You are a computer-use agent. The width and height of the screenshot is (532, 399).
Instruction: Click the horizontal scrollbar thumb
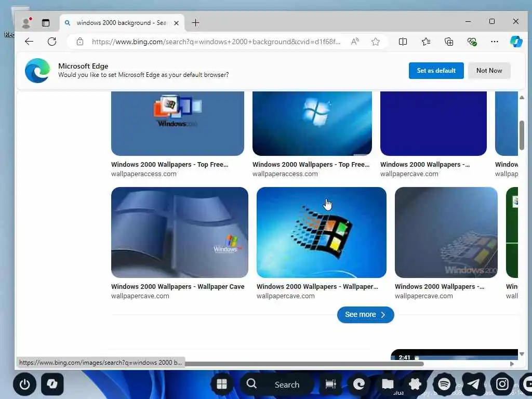[304, 364]
